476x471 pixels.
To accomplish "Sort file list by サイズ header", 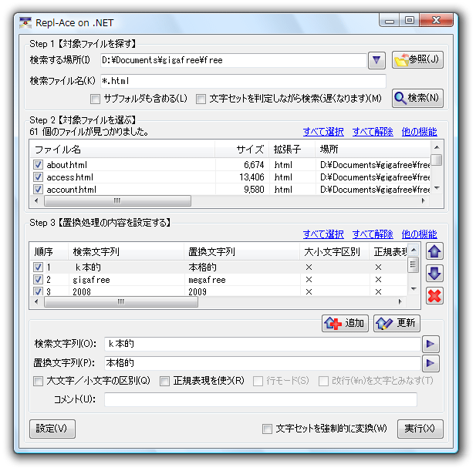I will [242, 150].
